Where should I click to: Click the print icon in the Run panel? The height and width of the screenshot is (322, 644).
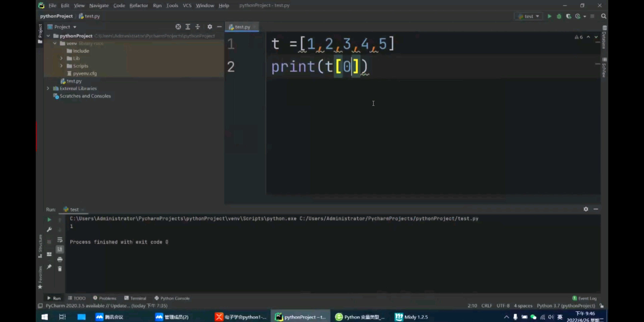coord(60,259)
